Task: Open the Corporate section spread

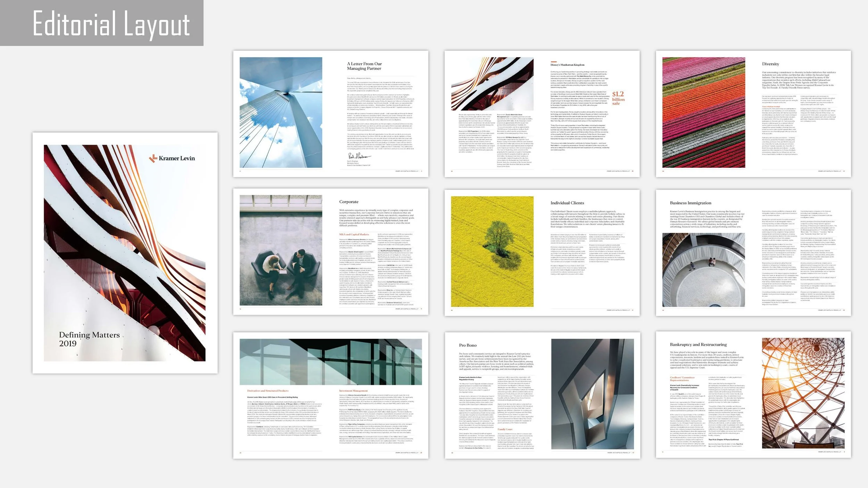Action: point(331,252)
